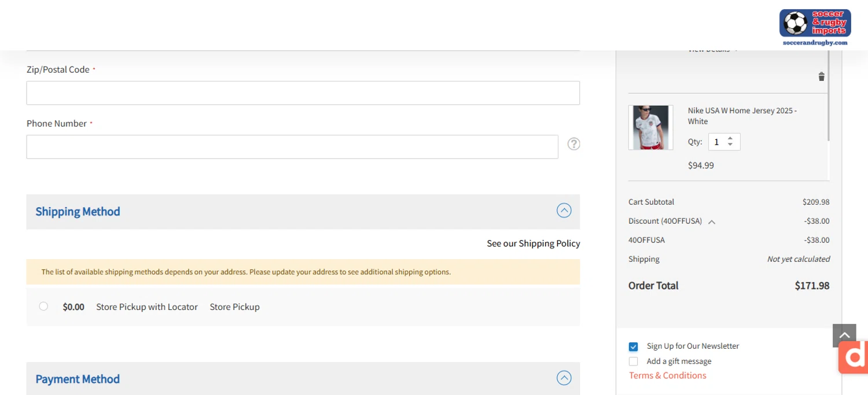Open the Terms & Conditions link
Image resolution: width=868 pixels, height=395 pixels.
668,375
